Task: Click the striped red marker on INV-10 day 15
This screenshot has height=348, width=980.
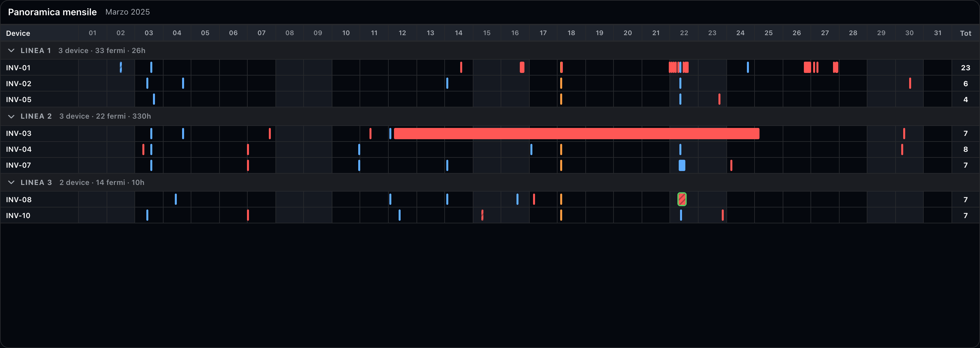Action: [482, 215]
